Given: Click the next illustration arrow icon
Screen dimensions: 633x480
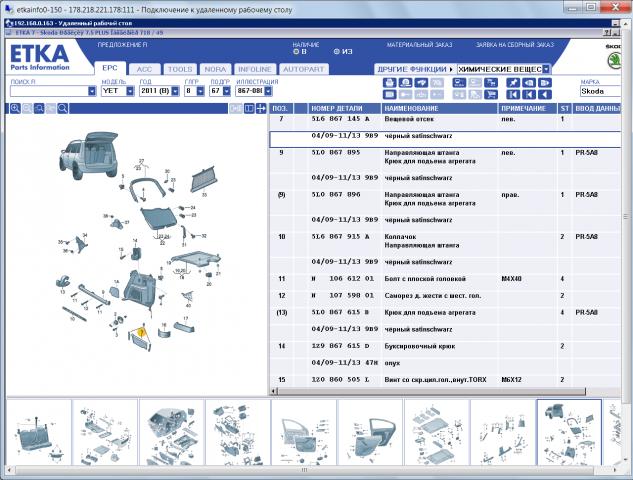Looking at the screenshot, I should [545, 83].
